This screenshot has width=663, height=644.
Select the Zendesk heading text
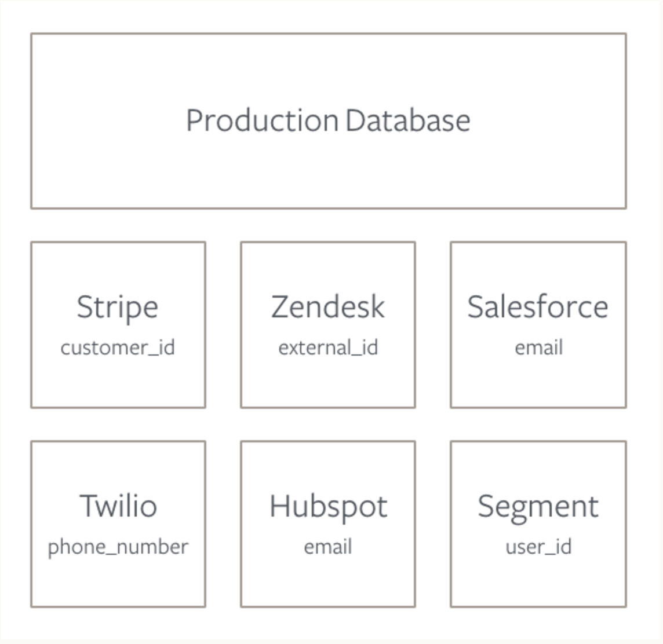[328, 307]
